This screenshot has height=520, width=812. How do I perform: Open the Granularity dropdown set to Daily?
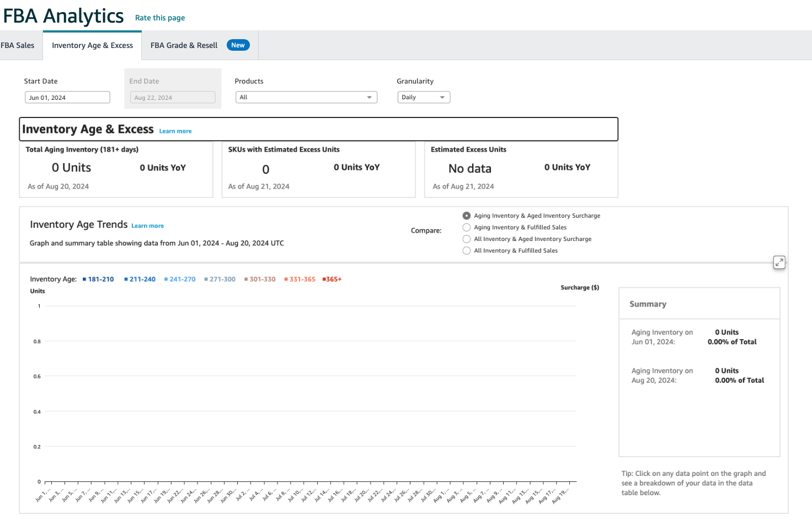click(424, 97)
